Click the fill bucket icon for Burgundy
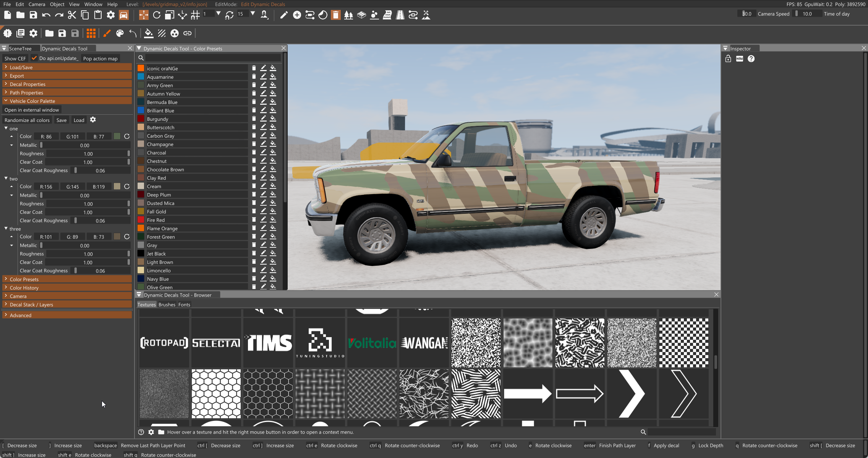This screenshot has width=868, height=458. coord(273,119)
